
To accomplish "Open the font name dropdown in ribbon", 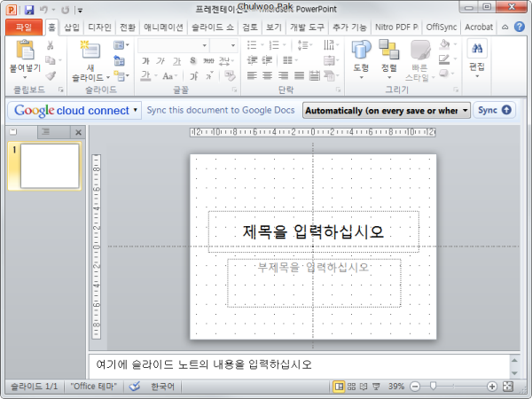I will pyautogui.click(x=204, y=45).
